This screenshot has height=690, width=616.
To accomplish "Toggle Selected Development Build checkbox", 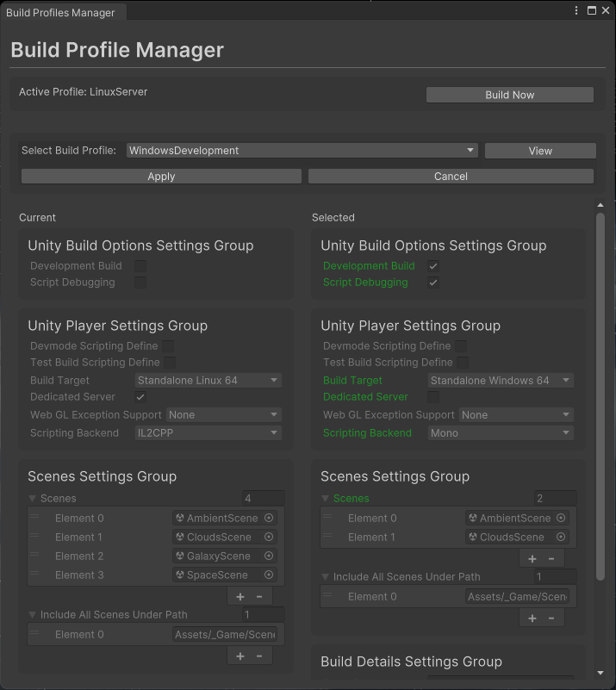I will tap(433, 266).
